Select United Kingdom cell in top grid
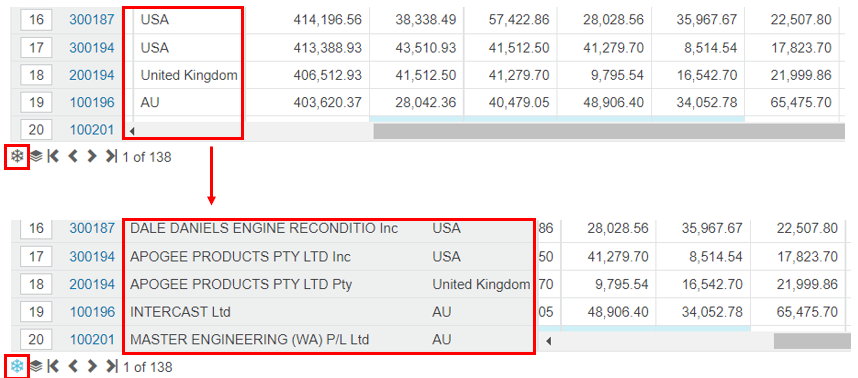This screenshot has height=378, width=858. pyautogui.click(x=189, y=75)
